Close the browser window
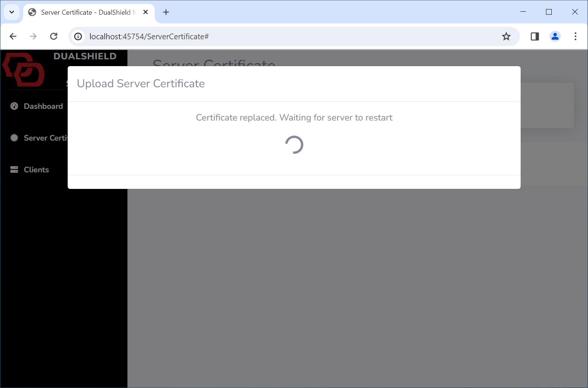This screenshot has width=588, height=388. (575, 12)
